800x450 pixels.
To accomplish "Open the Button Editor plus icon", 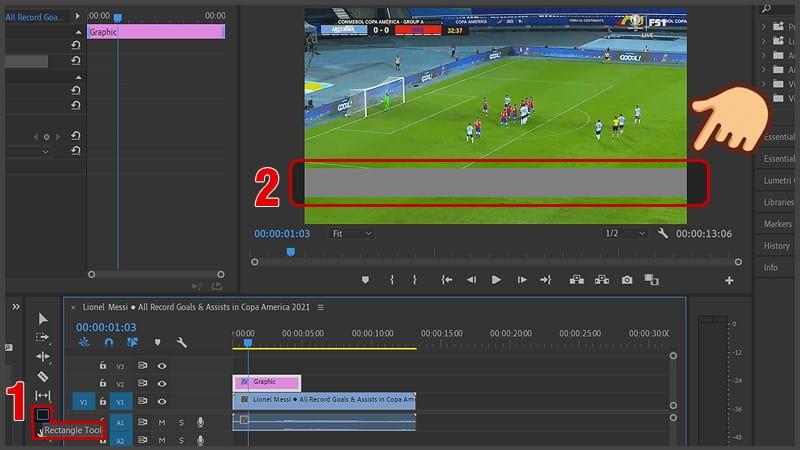I will 729,280.
